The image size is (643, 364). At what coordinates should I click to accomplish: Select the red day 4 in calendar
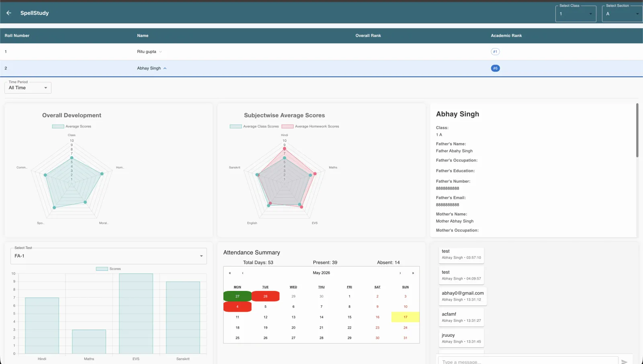[x=238, y=307]
